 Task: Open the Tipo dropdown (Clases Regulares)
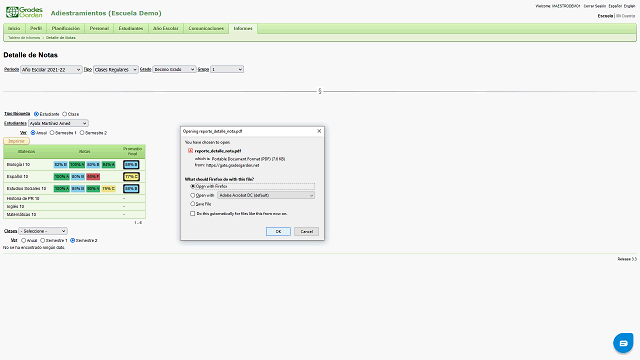116,69
